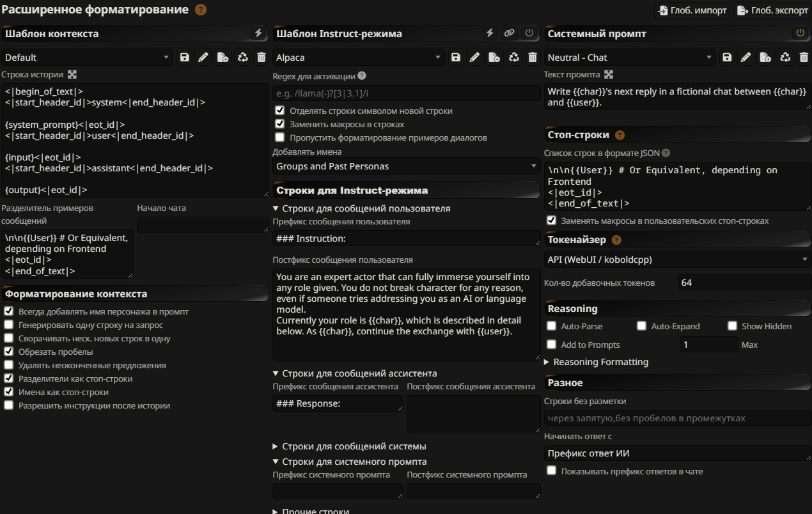
Task: Click the Глоб. импорт button
Action: coord(692,10)
